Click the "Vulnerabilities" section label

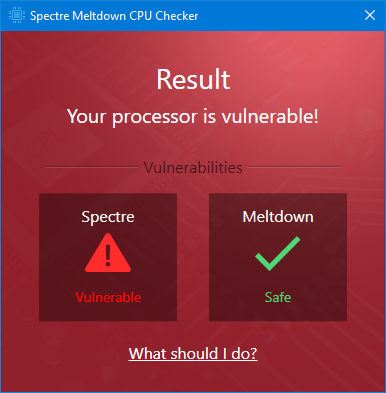[x=193, y=167]
